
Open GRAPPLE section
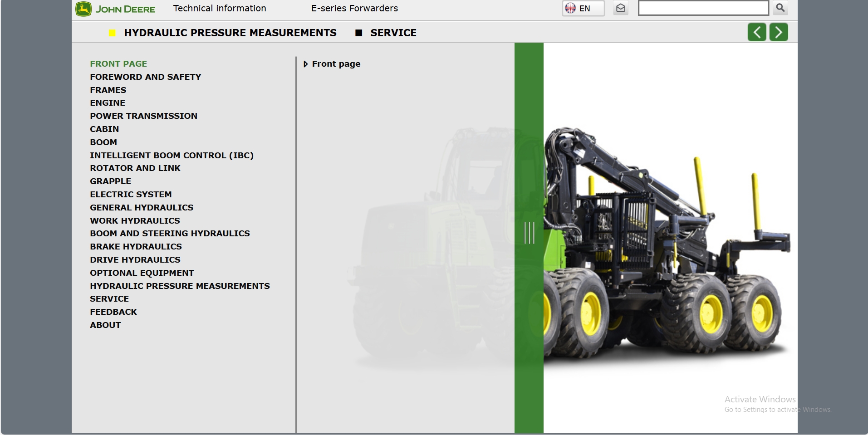tap(110, 181)
